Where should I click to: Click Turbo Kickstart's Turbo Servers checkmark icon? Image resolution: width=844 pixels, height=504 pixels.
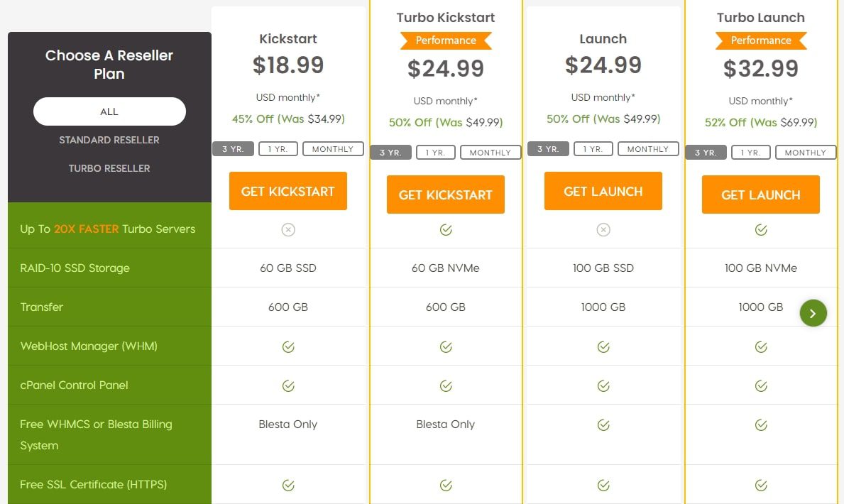click(x=446, y=230)
